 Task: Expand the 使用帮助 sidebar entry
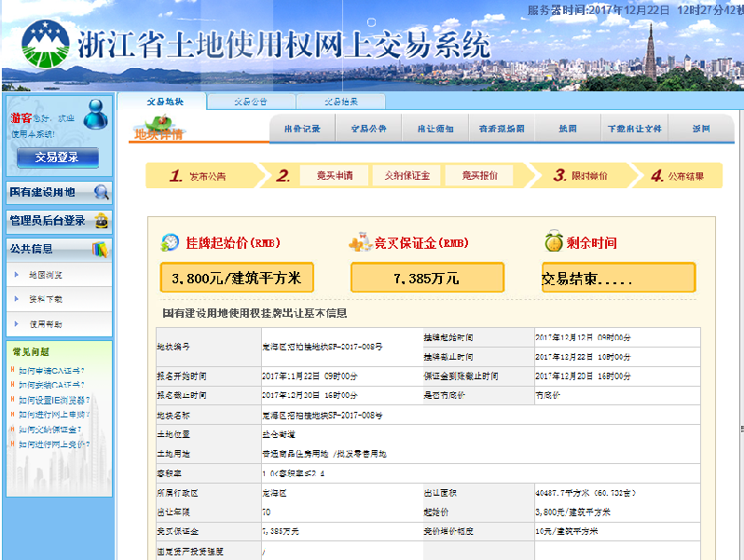(x=45, y=323)
